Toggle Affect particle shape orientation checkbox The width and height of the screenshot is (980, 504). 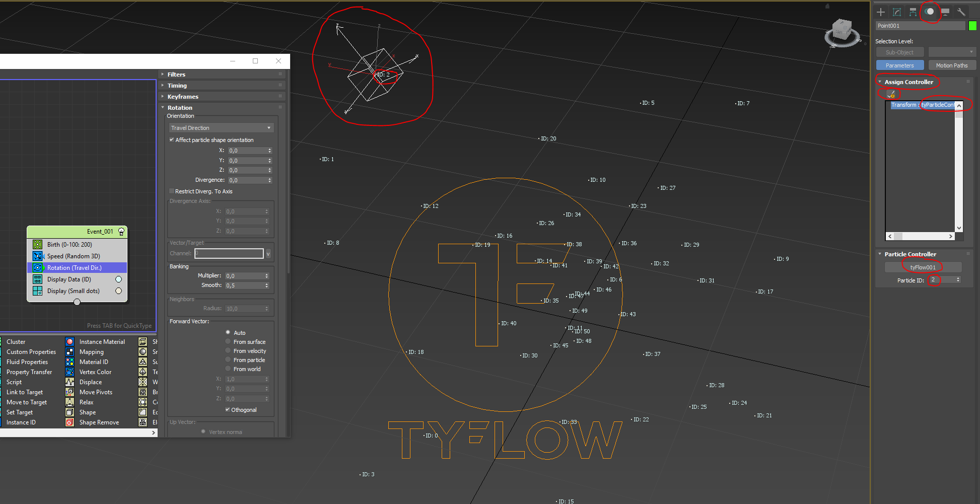tap(172, 140)
